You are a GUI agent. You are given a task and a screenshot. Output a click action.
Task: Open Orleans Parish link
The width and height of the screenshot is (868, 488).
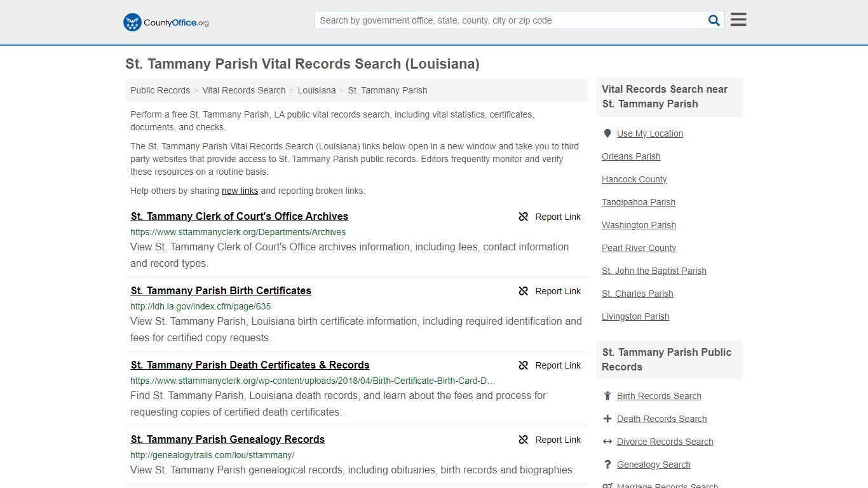(631, 156)
